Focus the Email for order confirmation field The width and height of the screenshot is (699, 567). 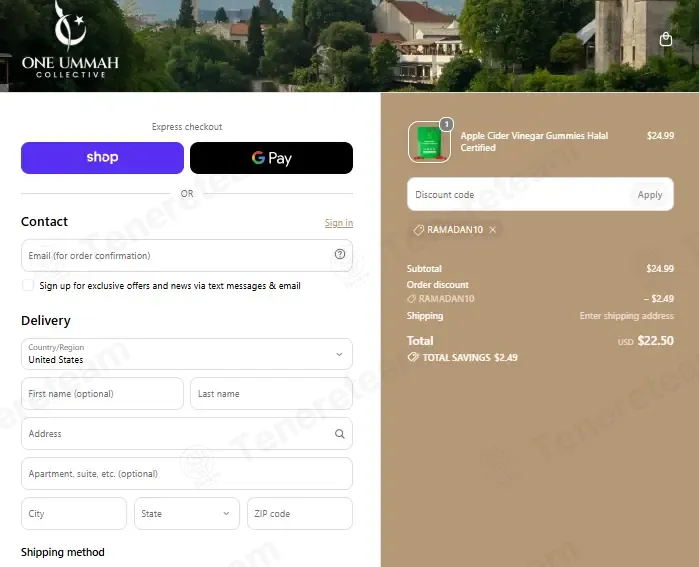click(187, 255)
